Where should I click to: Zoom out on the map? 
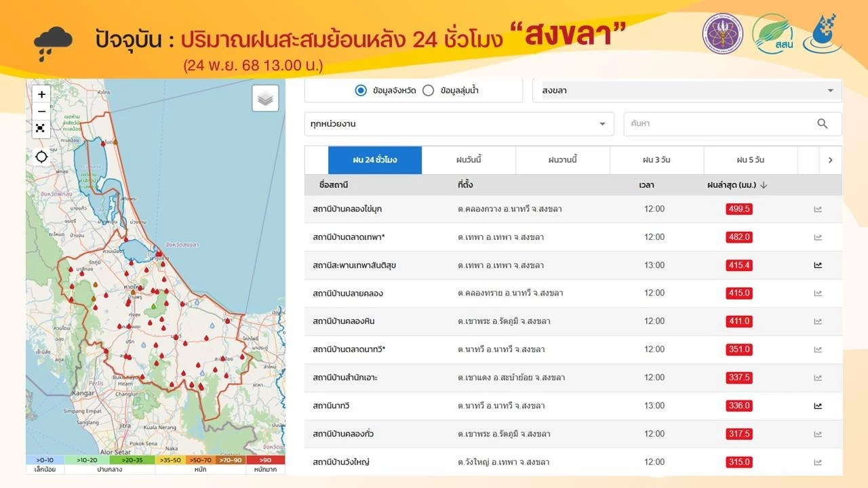click(41, 111)
